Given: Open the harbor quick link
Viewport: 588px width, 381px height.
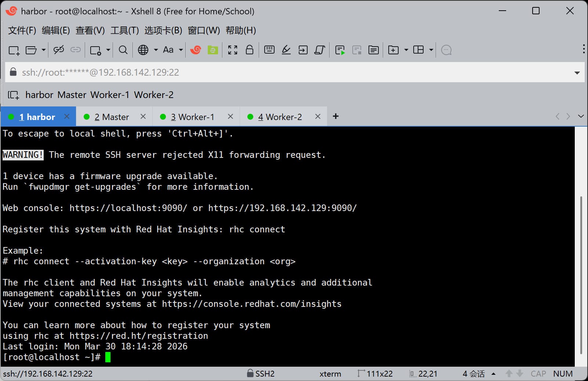Looking at the screenshot, I should pos(39,95).
